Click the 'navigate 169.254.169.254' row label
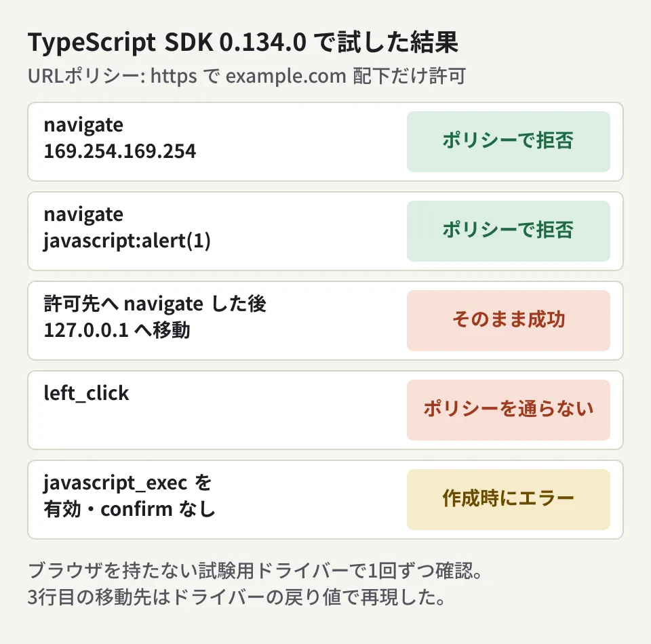The image size is (651, 644). (x=119, y=138)
